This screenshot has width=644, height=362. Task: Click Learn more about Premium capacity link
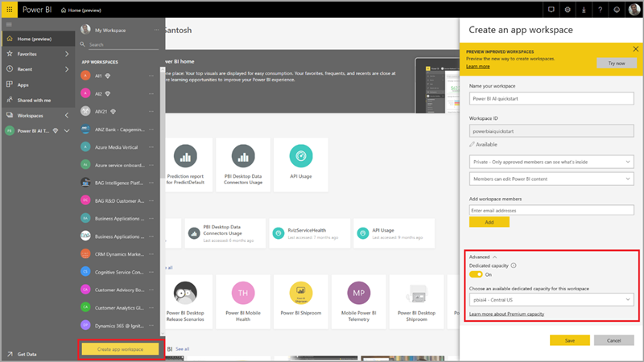[506, 313]
